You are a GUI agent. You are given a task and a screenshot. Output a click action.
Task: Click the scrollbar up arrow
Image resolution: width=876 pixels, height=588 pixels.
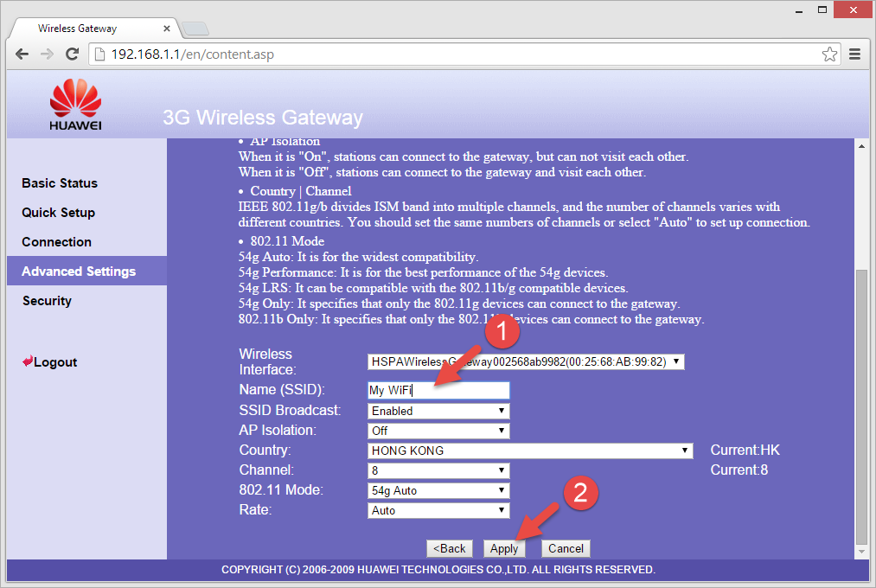861,146
